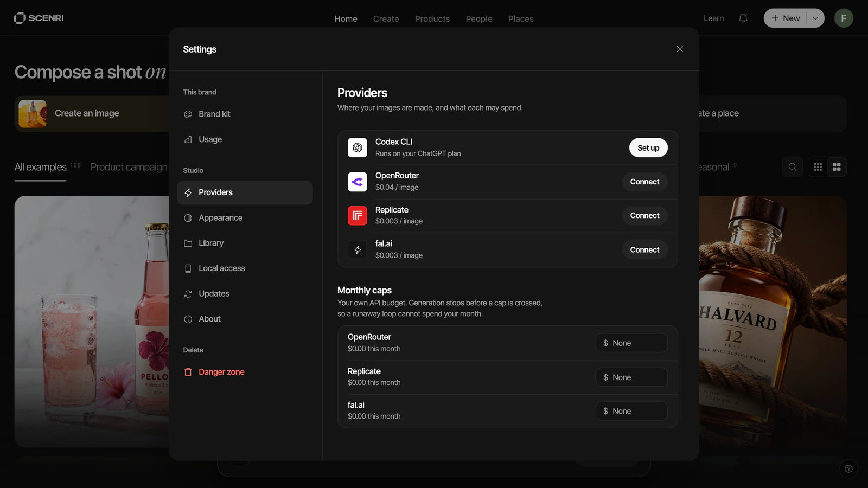Viewport: 868px width, 488px height.
Task: Click the New button
Action: pyautogui.click(x=786, y=18)
